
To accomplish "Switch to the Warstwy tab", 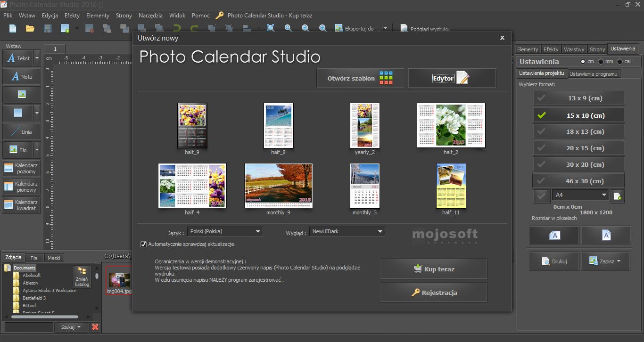I will (x=574, y=49).
